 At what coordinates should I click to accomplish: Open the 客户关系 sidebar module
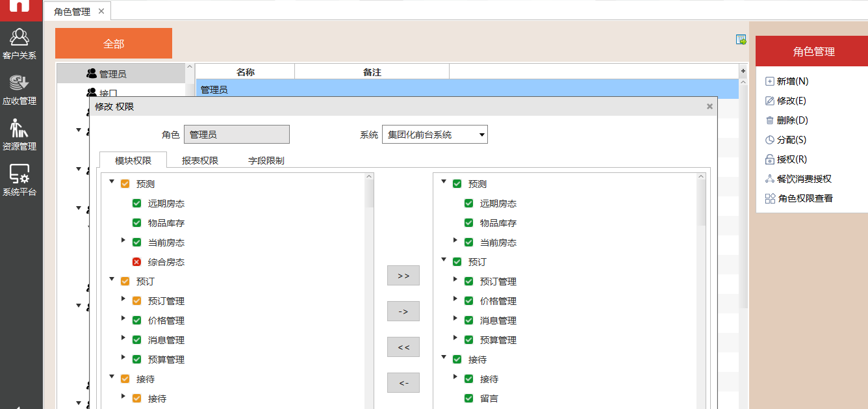click(19, 44)
